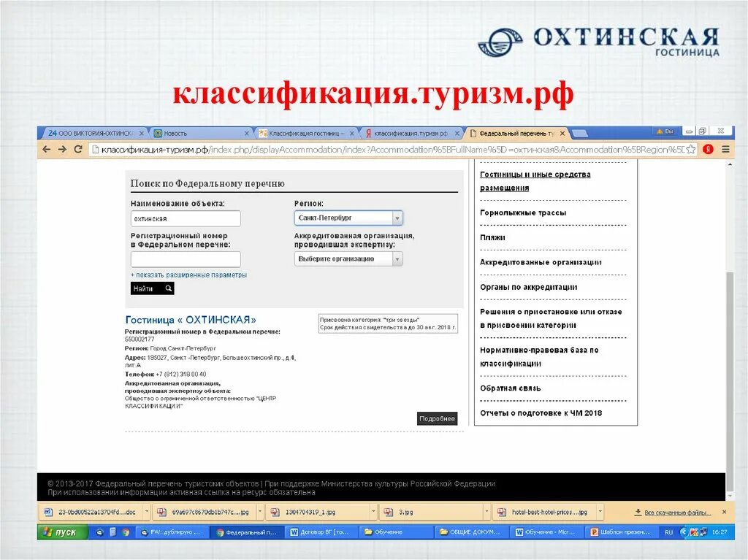Switch to 'FW: дублирую' taskbar window
Screen dimensions: 748x560
coord(172,532)
